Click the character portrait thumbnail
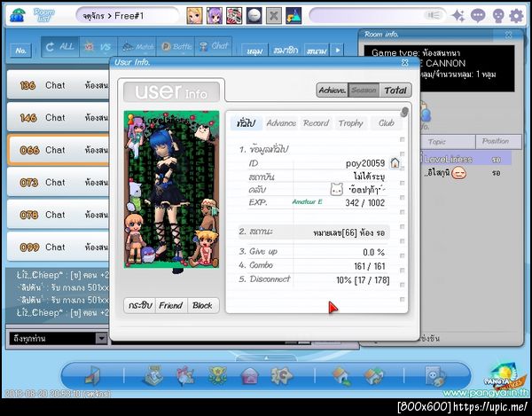532x416 pixels. [x=171, y=189]
